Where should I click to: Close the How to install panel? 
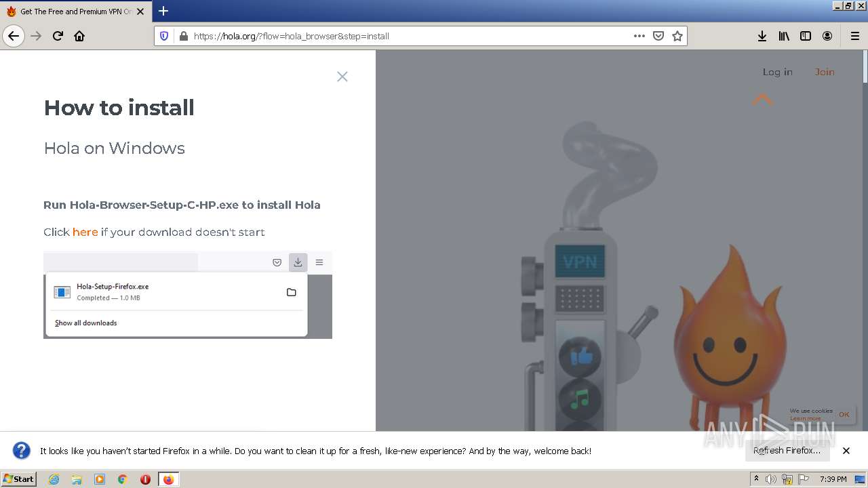pos(342,77)
